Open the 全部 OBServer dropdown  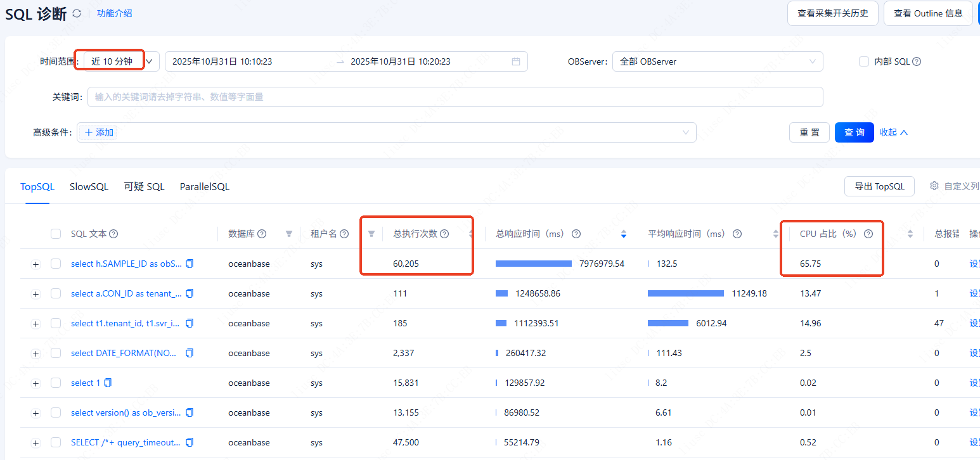click(x=718, y=61)
